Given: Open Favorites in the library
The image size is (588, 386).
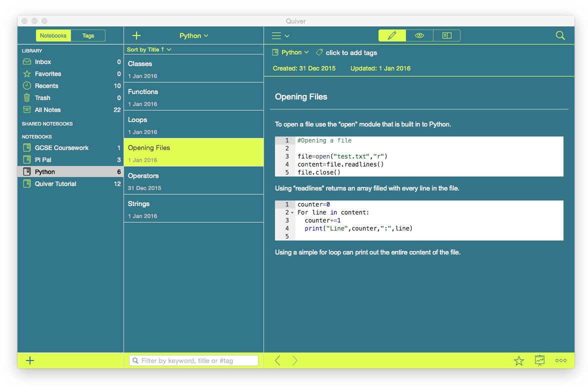Looking at the screenshot, I should point(71,74).
